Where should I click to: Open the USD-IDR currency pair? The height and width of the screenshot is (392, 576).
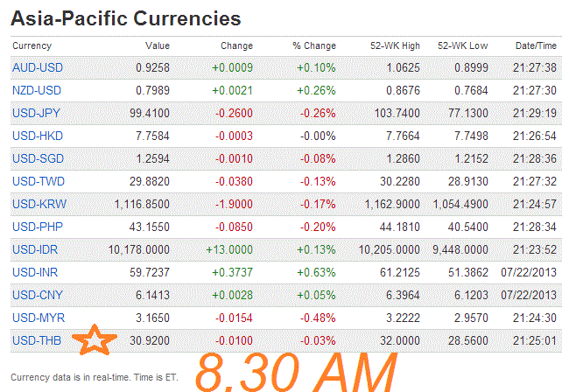(37, 248)
